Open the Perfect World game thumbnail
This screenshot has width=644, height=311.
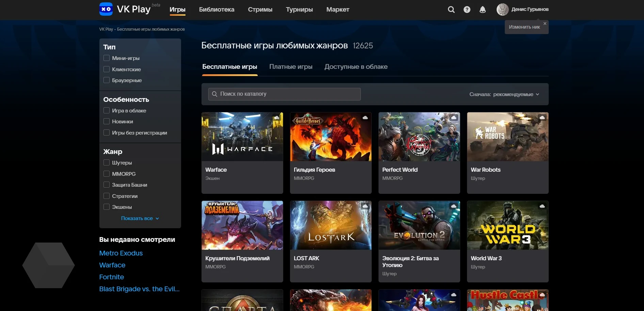[419, 137]
